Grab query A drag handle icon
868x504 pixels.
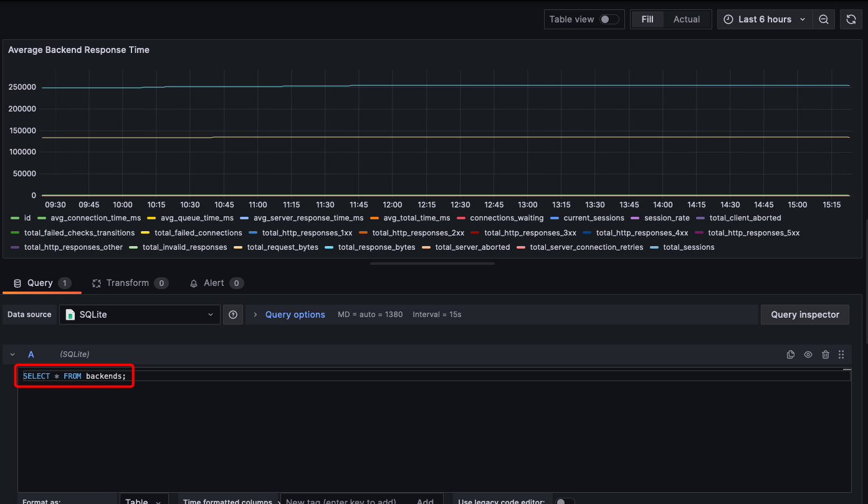841,354
